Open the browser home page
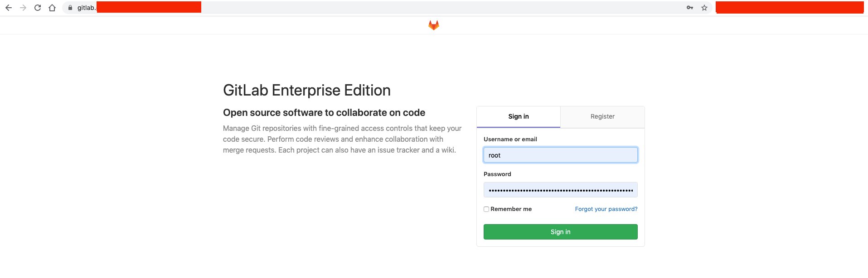 [x=52, y=8]
